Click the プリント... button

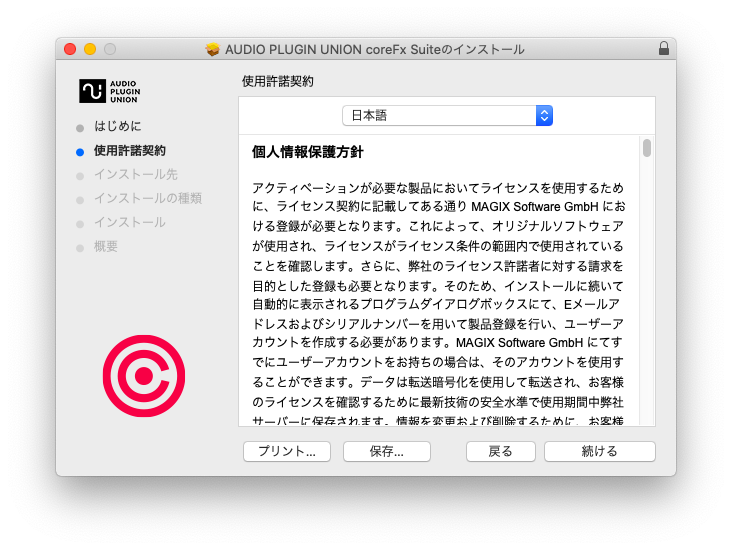pyautogui.click(x=287, y=451)
